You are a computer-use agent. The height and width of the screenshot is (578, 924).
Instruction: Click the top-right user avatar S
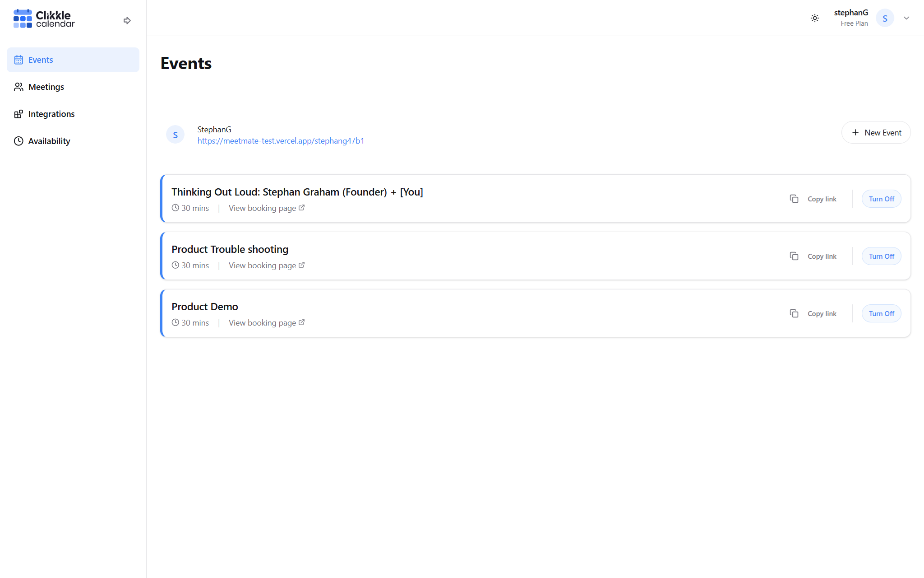885,18
